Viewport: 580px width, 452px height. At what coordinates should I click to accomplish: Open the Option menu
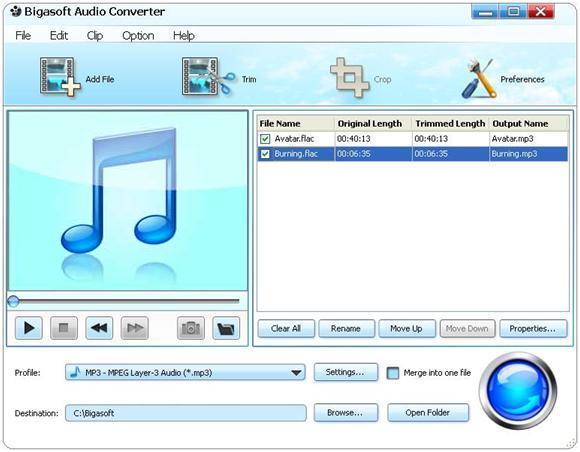point(138,36)
